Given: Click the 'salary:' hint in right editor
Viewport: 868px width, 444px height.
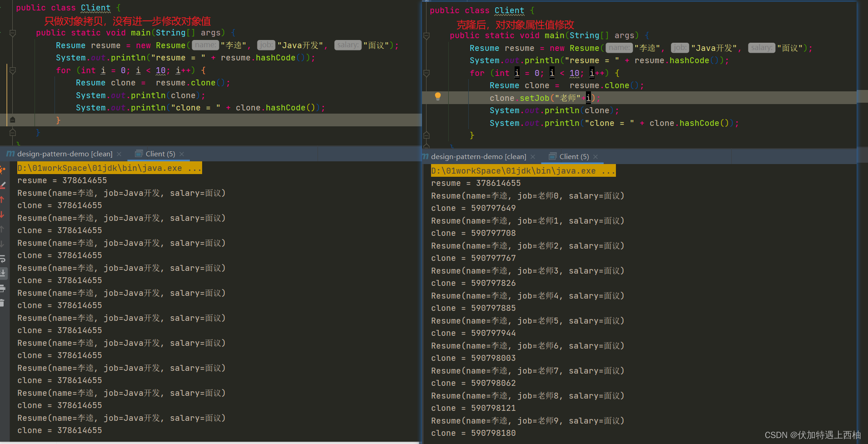Looking at the screenshot, I should pos(762,48).
